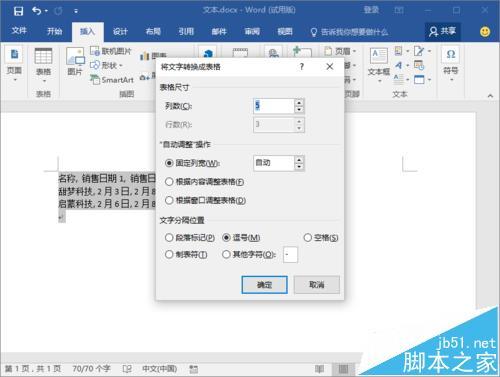Decrease column count with down arrow
The width and height of the screenshot is (500, 377).
pos(299,110)
